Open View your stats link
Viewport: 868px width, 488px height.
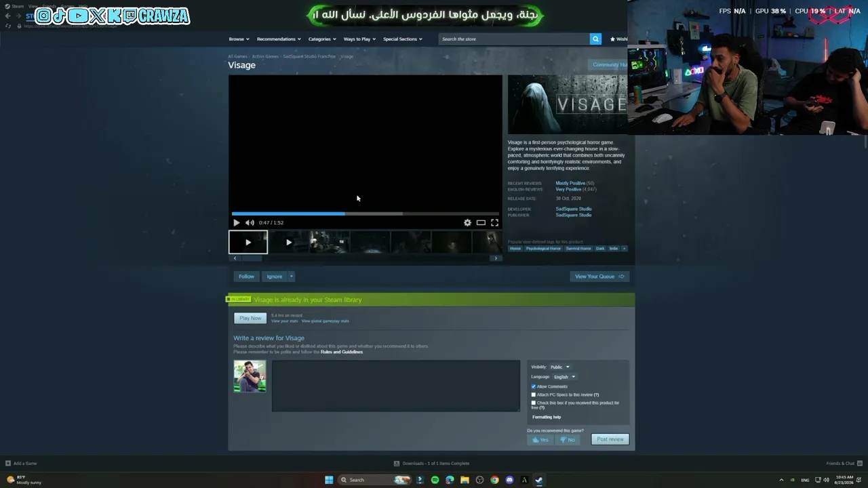click(284, 321)
